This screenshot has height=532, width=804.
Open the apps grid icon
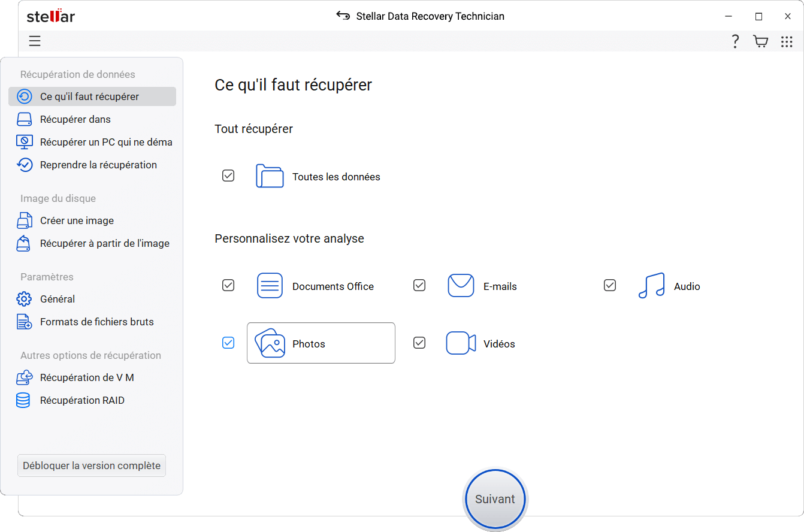(787, 41)
